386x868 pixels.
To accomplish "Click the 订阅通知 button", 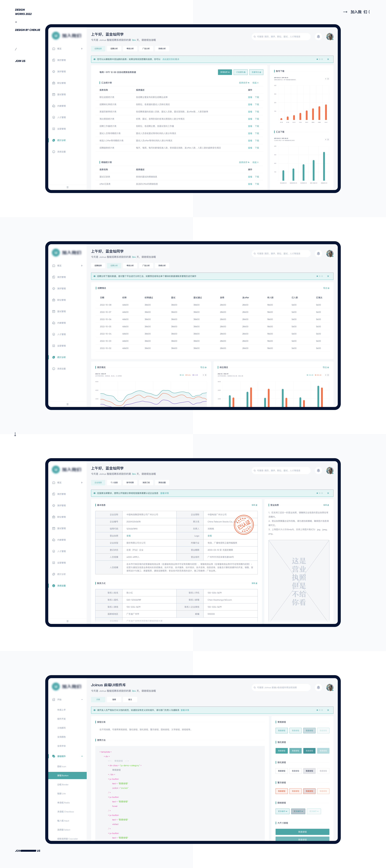I will [x=240, y=72].
